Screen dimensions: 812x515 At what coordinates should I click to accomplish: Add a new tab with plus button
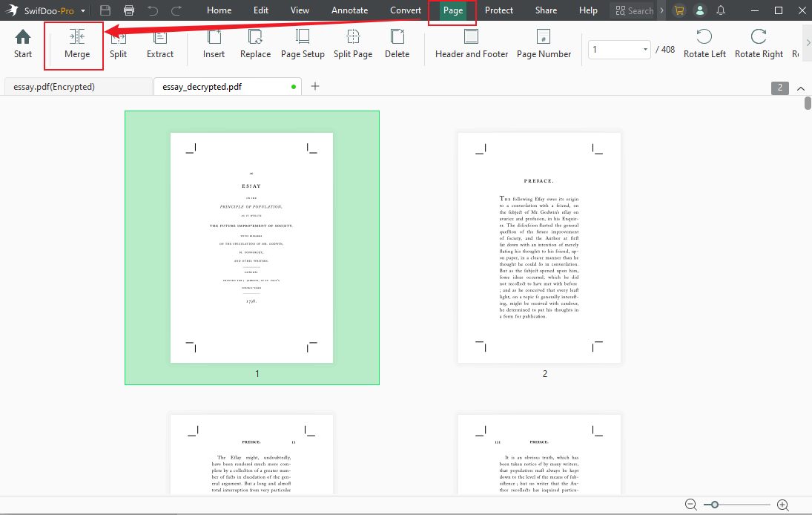[315, 86]
